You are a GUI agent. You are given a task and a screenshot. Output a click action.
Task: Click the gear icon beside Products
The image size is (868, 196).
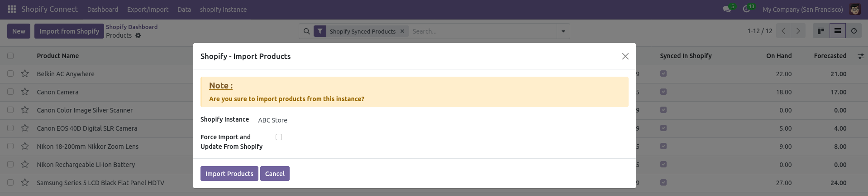coord(138,35)
